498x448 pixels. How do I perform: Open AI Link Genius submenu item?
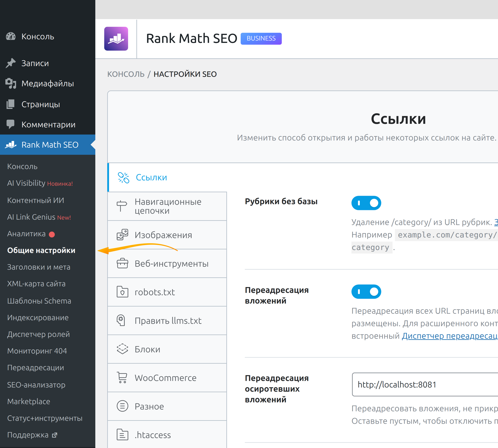tap(39, 217)
